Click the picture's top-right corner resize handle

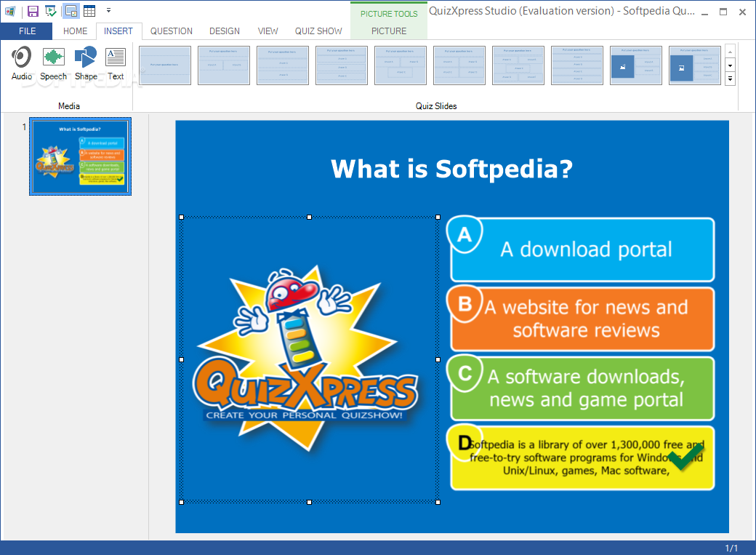point(438,217)
